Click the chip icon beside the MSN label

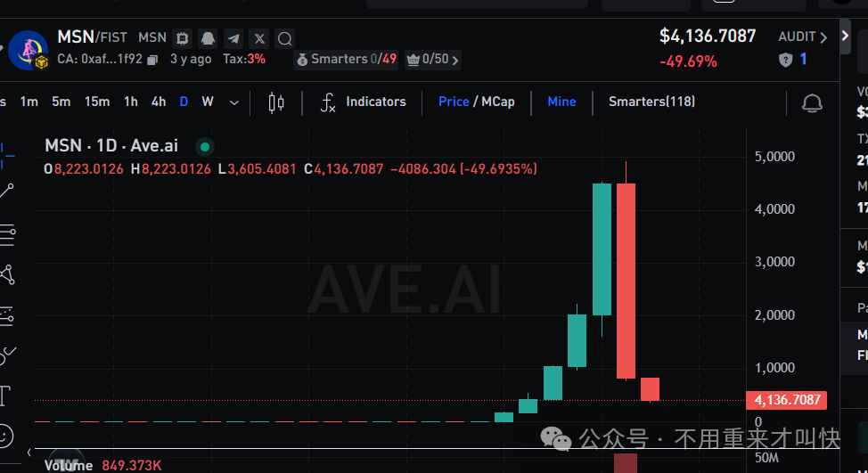click(183, 38)
